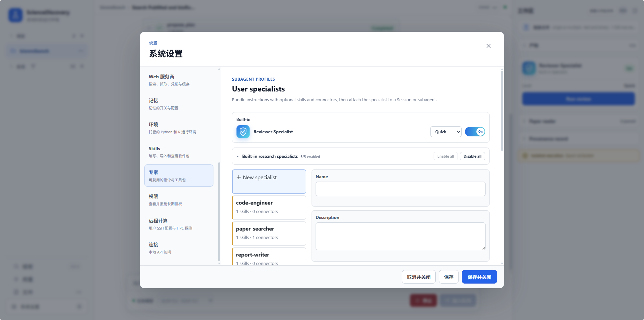Click 取消并关闭 button

(x=418, y=277)
